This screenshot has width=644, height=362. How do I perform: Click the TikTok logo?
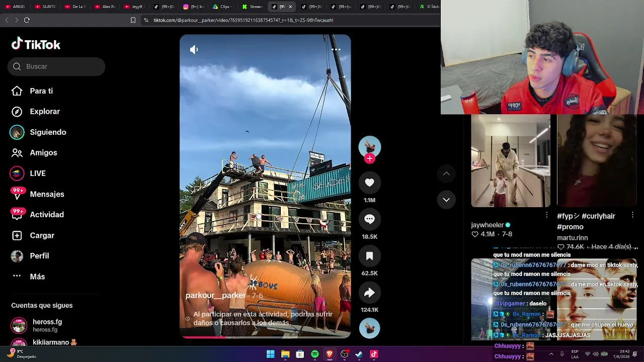(36, 44)
